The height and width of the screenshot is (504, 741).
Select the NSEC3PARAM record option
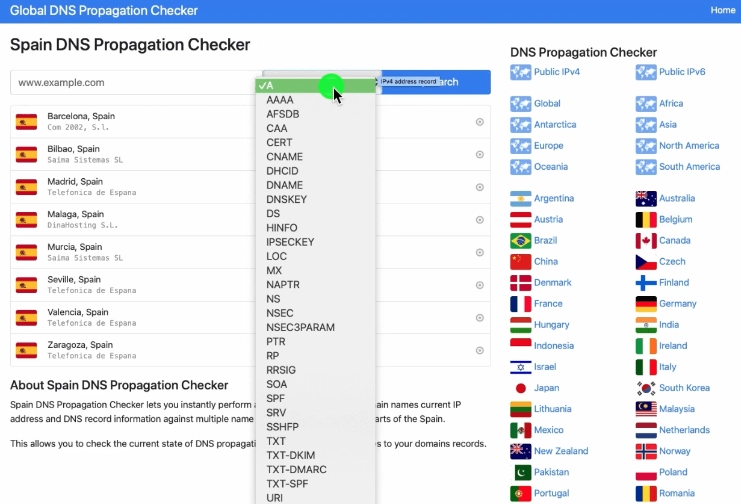[x=315, y=327]
